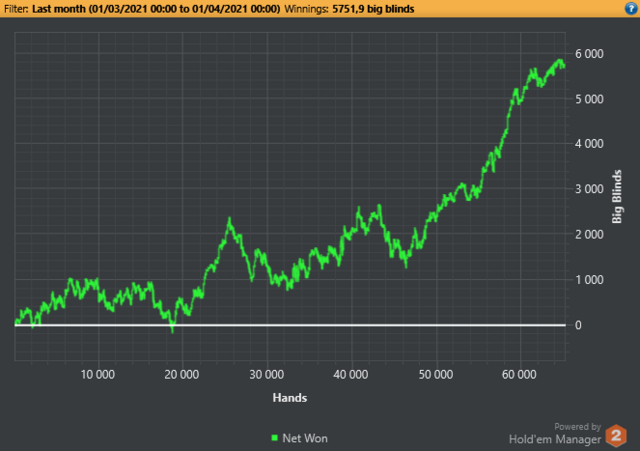Click the Hold'em Manager 2 logo badge

pos(616,435)
